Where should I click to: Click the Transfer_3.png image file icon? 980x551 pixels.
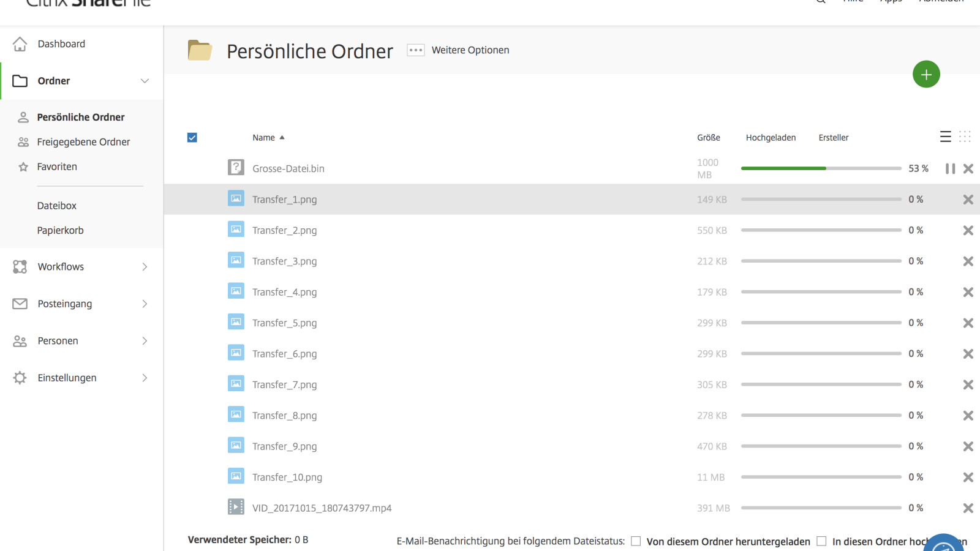point(236,261)
